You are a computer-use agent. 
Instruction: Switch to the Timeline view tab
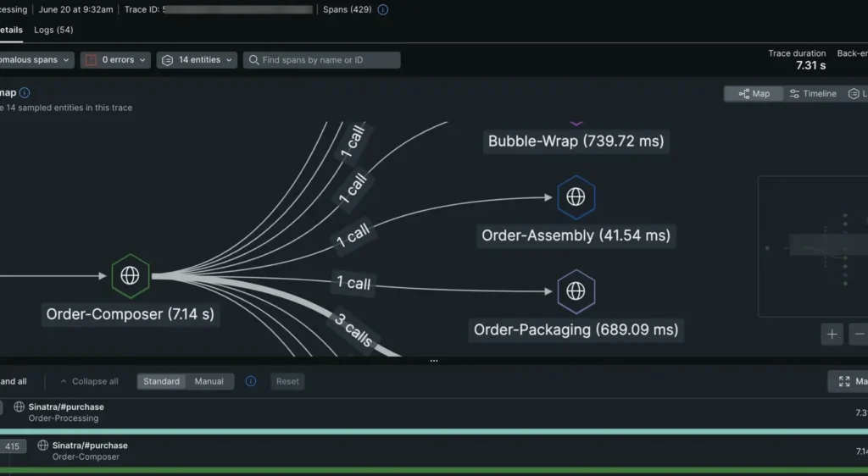tap(812, 94)
